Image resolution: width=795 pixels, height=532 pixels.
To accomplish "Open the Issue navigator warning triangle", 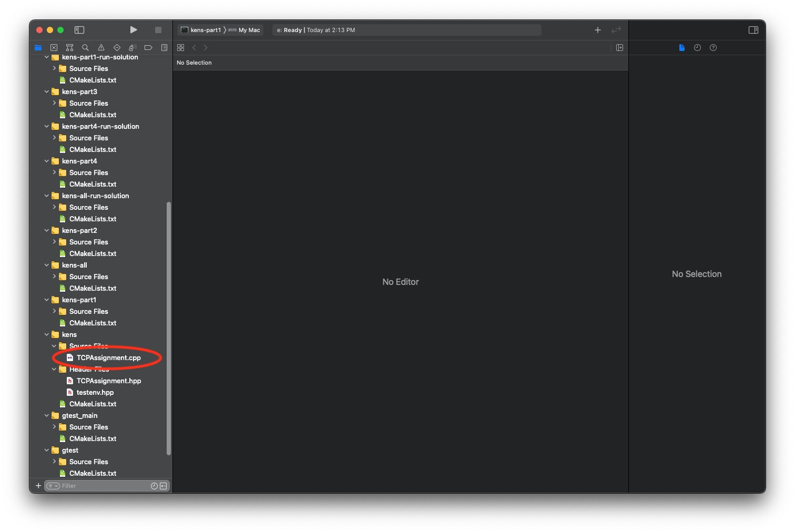I will (101, 47).
